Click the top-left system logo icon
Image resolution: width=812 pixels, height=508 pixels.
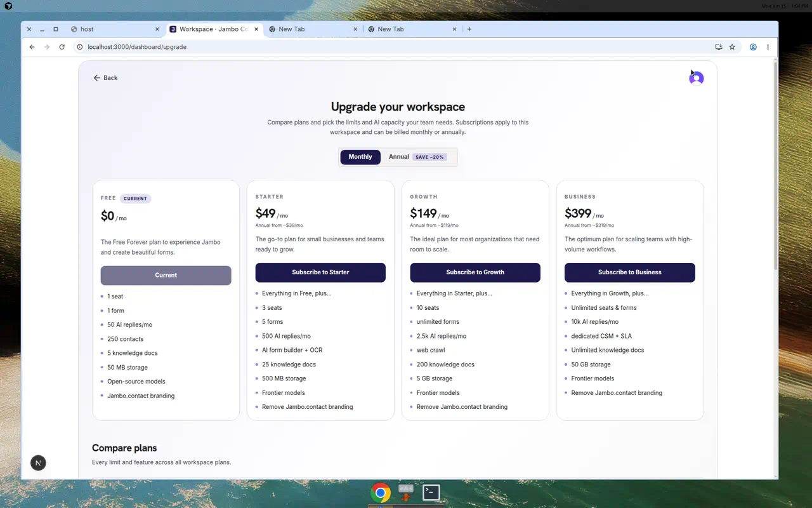point(8,6)
